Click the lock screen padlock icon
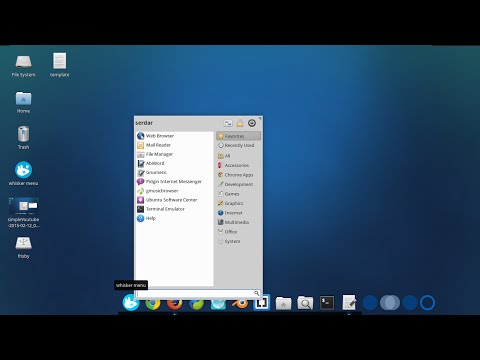Viewport: 480px width, 360px height. click(x=240, y=123)
